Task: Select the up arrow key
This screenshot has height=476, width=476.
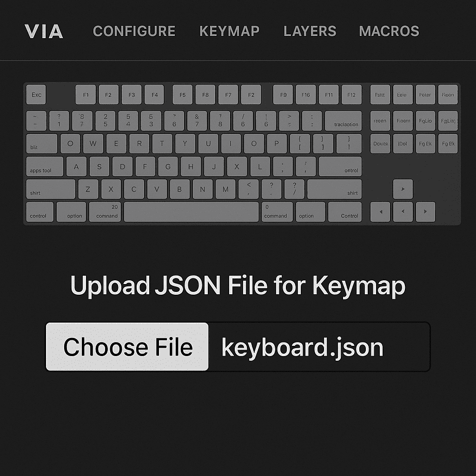Action: [403, 189]
